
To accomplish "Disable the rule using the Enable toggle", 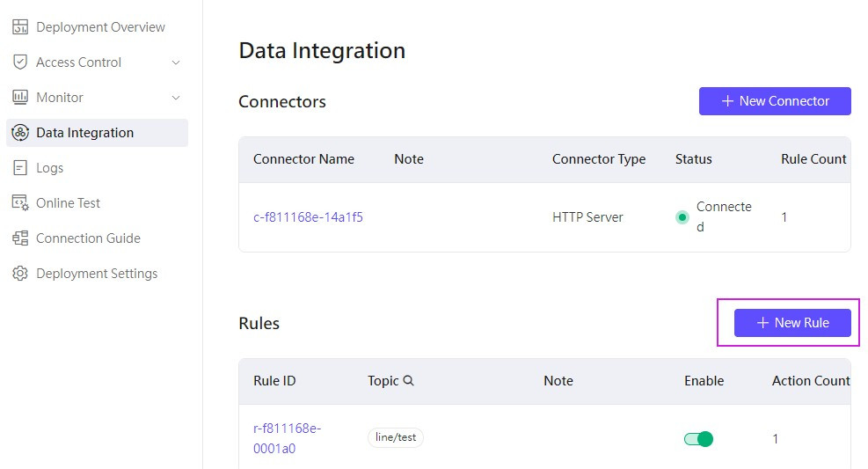I will [x=698, y=438].
